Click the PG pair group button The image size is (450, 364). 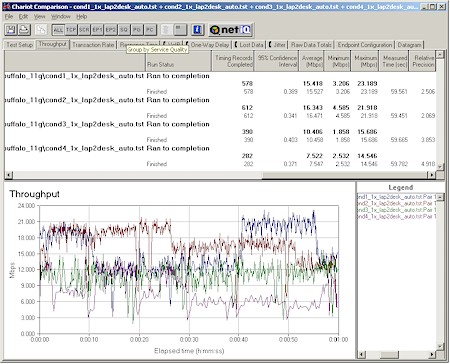(137, 30)
